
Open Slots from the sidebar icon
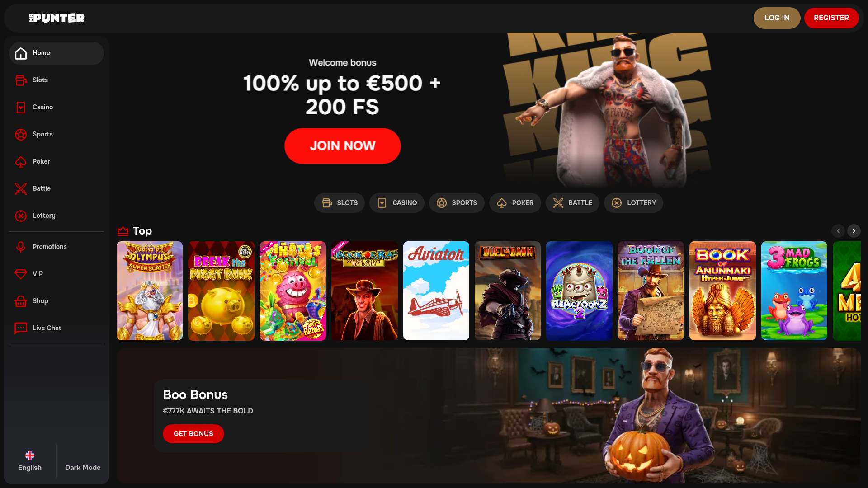point(21,80)
